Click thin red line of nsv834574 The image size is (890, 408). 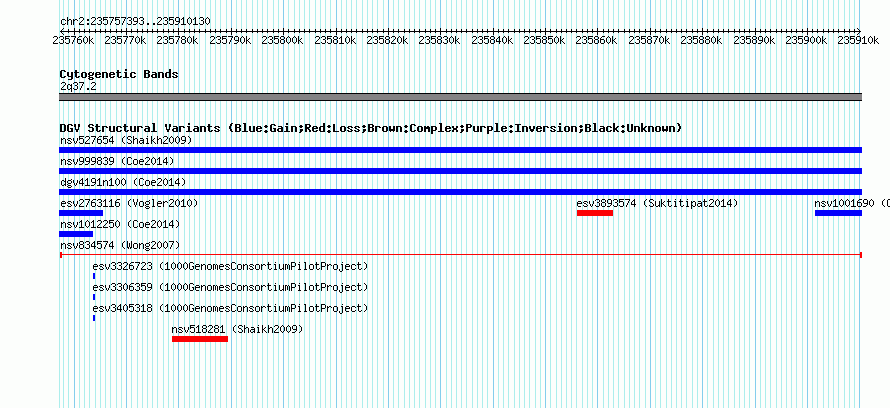pos(460,255)
